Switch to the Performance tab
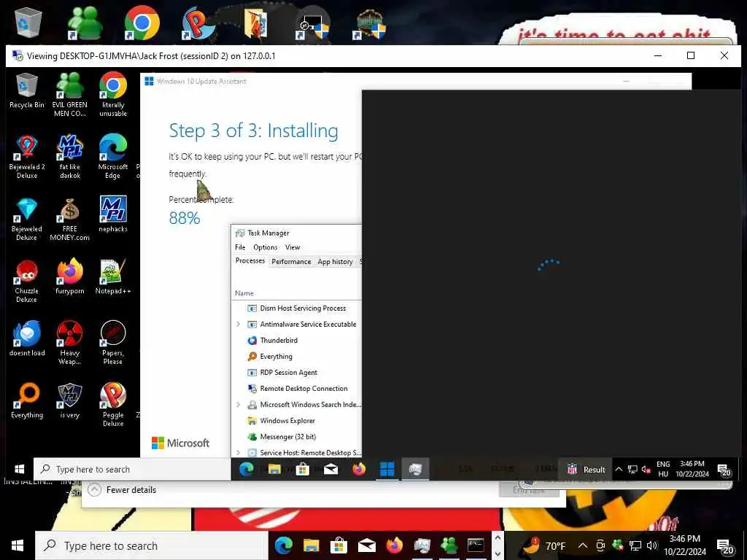This screenshot has height=560, width=747. pos(291,262)
